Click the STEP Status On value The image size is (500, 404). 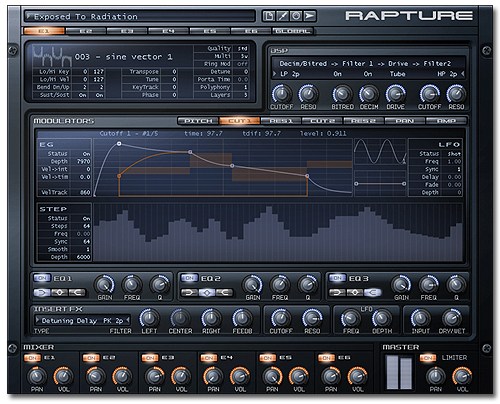[86, 218]
